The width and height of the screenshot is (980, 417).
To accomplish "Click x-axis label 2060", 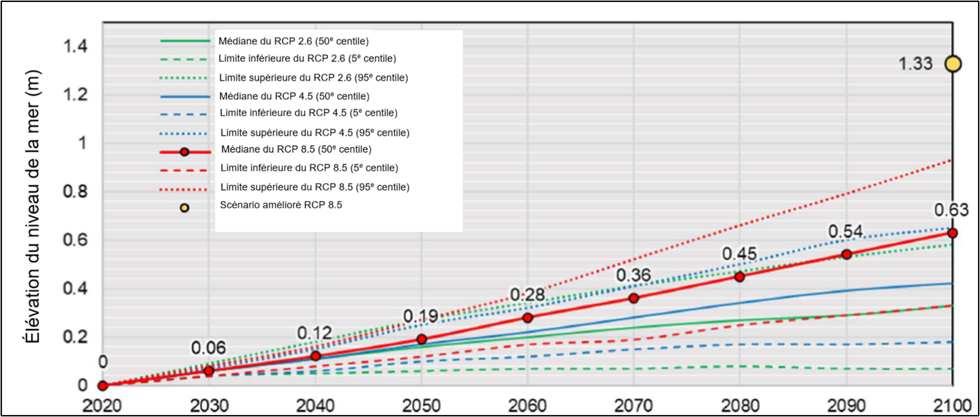I will (x=527, y=405).
